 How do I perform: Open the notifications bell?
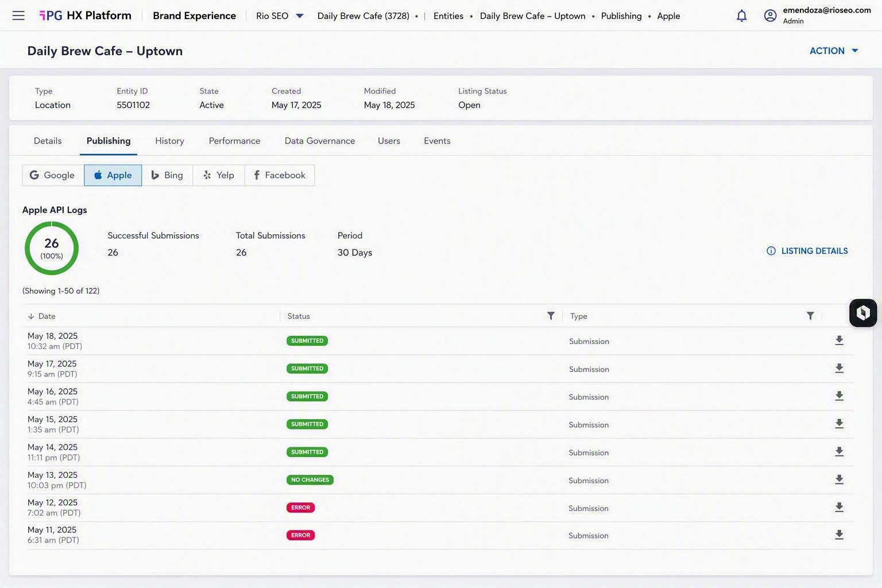[x=742, y=16]
